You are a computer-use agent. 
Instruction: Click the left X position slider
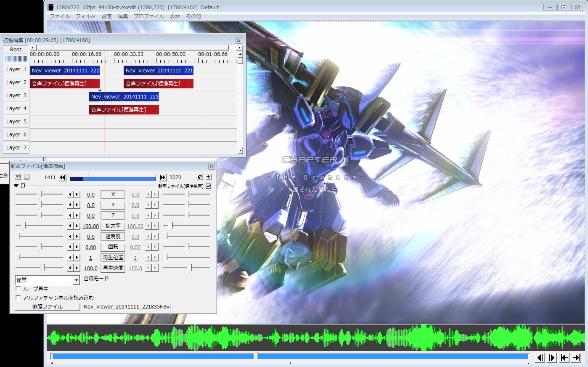click(x=39, y=194)
